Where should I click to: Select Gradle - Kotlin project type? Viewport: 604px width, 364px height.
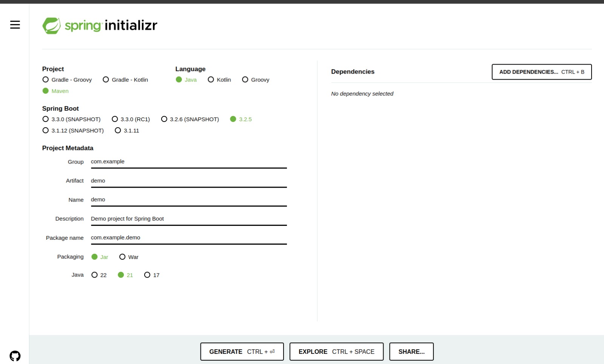tap(106, 80)
